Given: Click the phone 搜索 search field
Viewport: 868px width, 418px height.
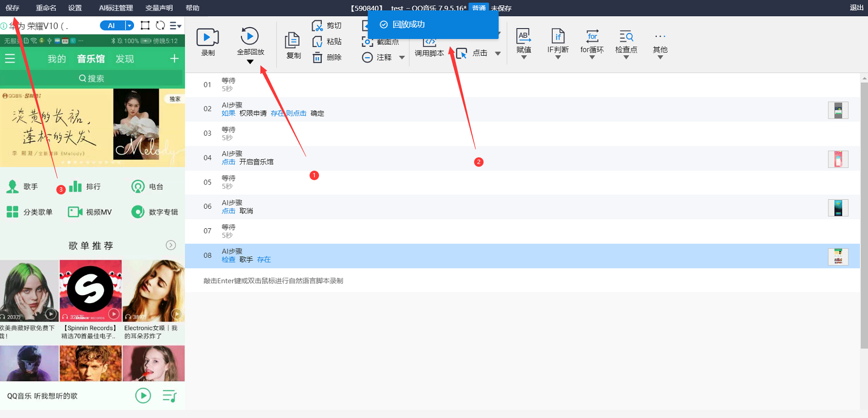Looking at the screenshot, I should click(x=92, y=78).
